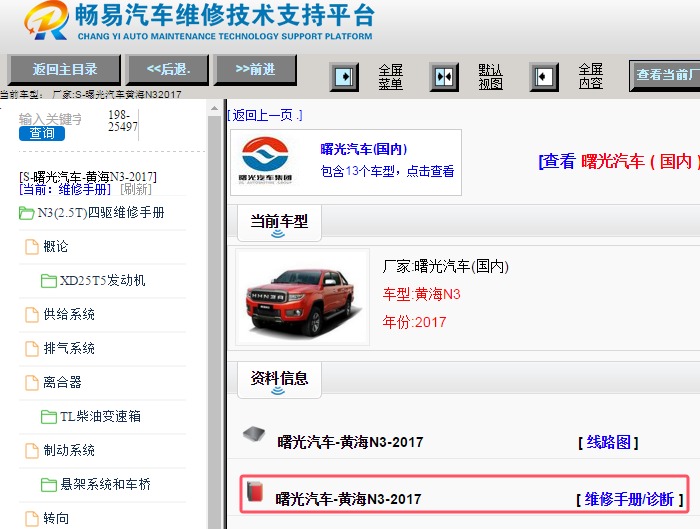Screen dimensions: 700x529
Task: Click 曙光汽车-黄海N3-2017 title in 线路图 row
Action: click(350, 442)
